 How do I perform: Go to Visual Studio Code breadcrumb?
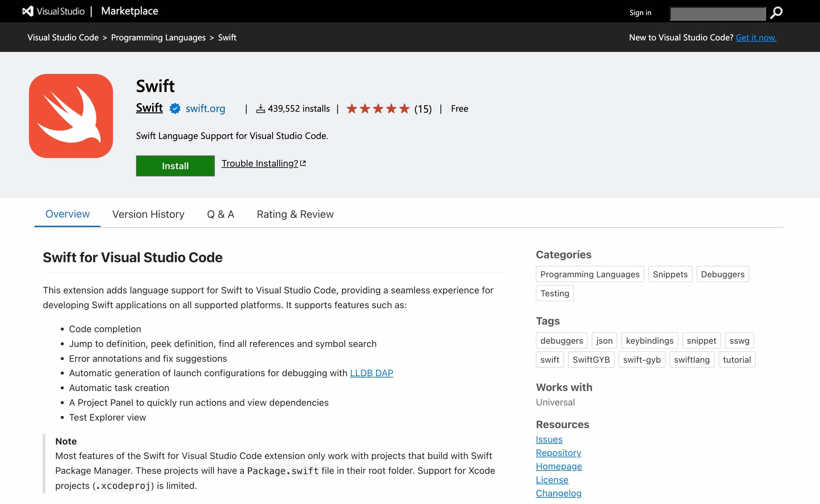(63, 37)
